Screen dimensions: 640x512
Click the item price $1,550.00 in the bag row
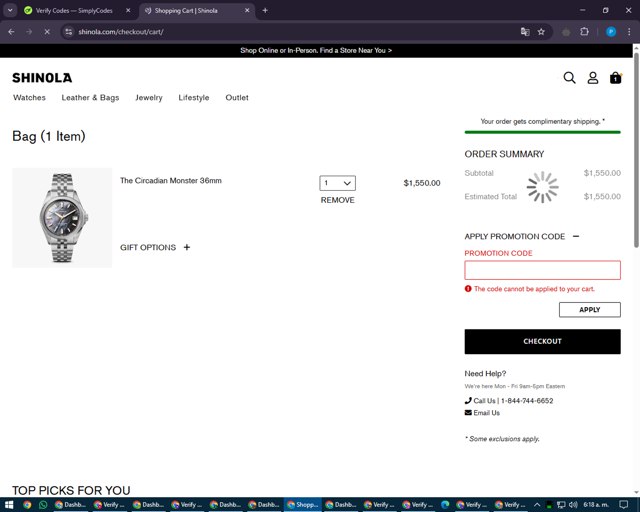tap(422, 183)
